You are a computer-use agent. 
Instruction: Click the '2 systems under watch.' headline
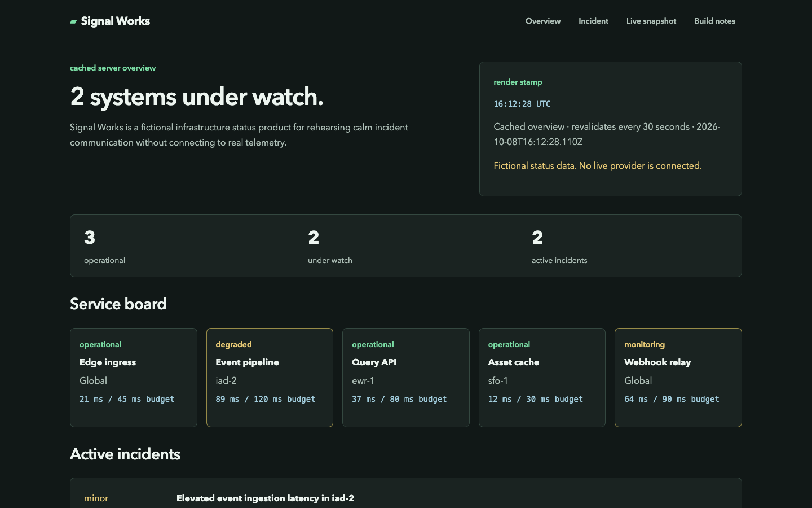point(197,97)
